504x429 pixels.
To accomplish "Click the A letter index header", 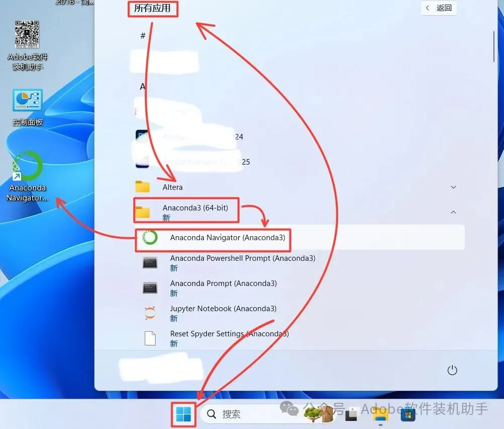I will [142, 87].
